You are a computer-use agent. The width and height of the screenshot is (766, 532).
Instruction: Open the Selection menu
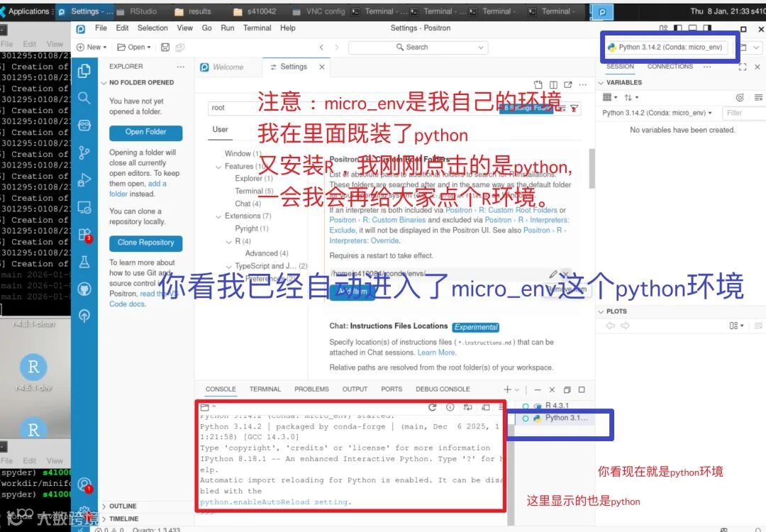click(x=152, y=28)
